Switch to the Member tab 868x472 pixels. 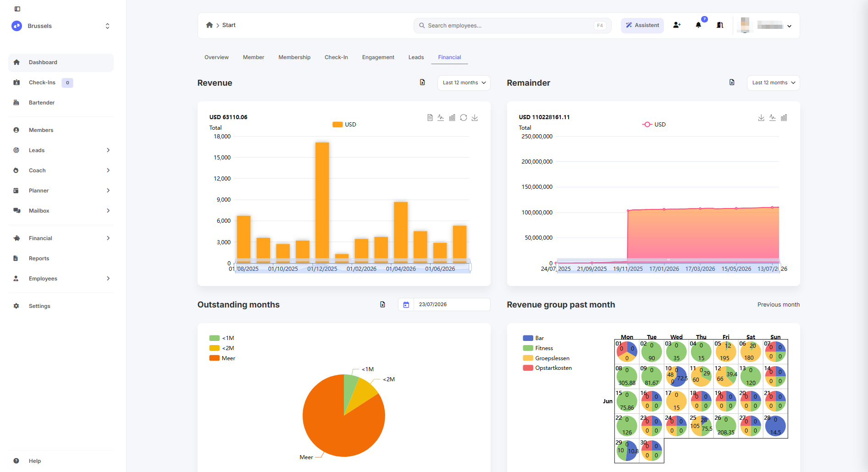[x=254, y=57]
